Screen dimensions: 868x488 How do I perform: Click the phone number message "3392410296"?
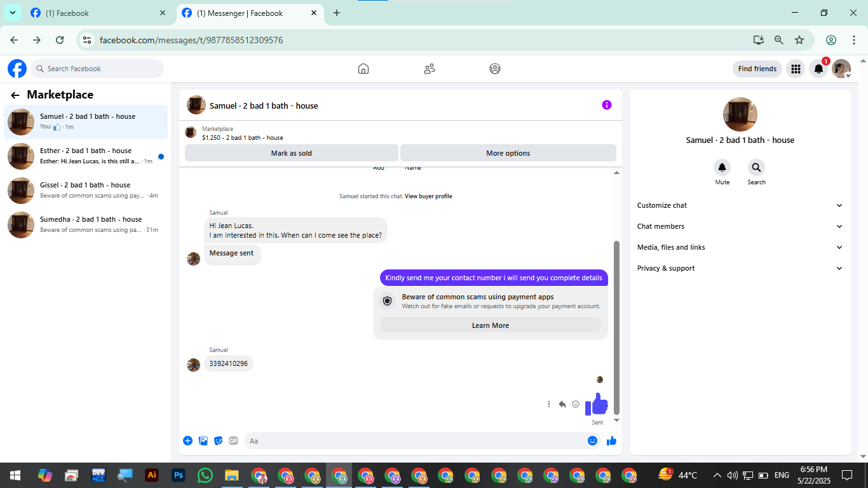(229, 363)
